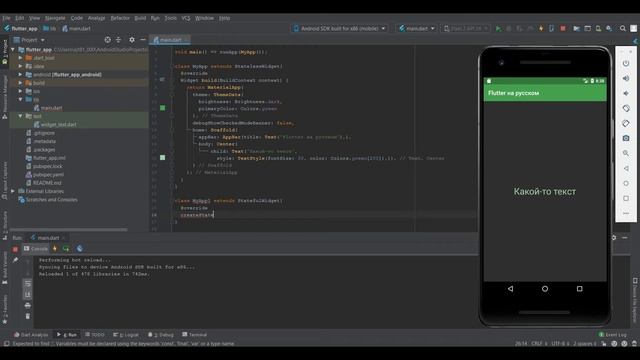Select widget_test.dart in project tree
Screen dimensions: 640x360
point(58,124)
